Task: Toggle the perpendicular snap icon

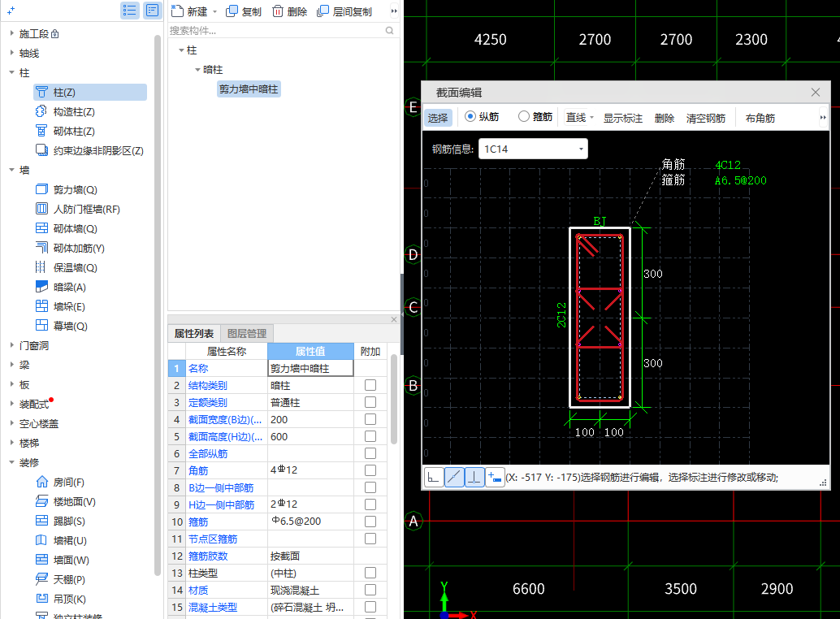Action: coord(474,477)
